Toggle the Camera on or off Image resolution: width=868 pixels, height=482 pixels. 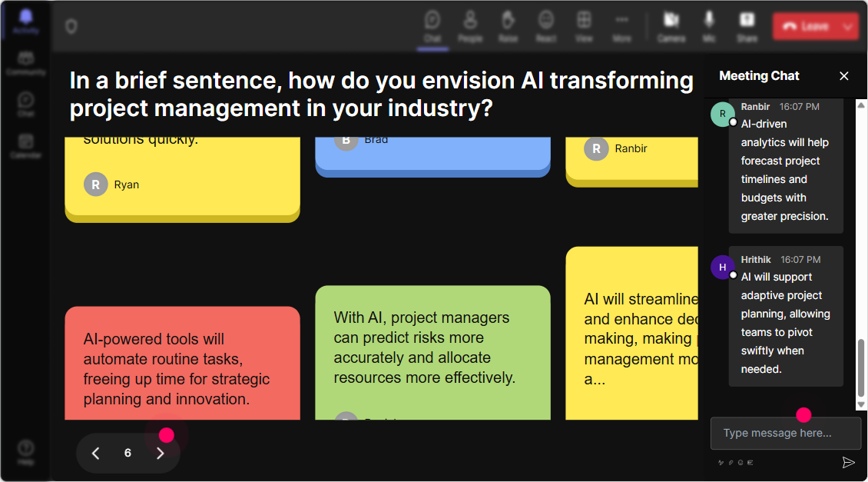[671, 27]
